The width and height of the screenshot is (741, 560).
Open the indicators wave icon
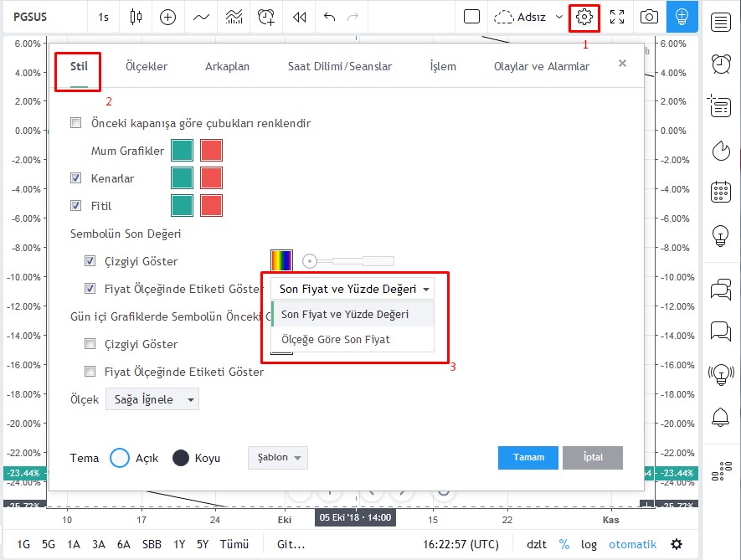201,18
